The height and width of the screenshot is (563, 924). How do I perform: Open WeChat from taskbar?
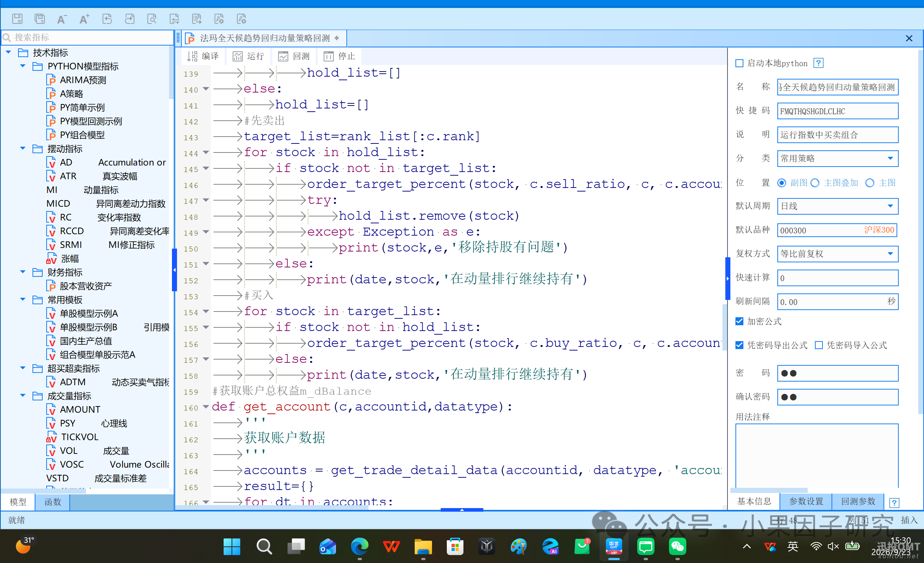tap(677, 546)
